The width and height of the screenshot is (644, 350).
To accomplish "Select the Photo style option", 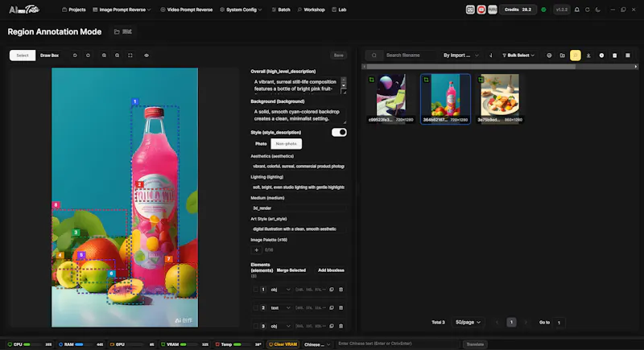I will tap(261, 143).
